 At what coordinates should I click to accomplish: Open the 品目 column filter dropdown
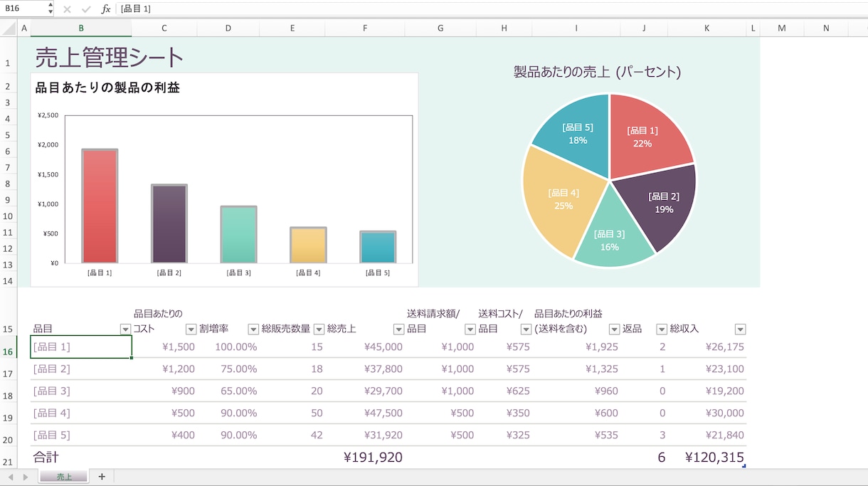[x=126, y=329]
